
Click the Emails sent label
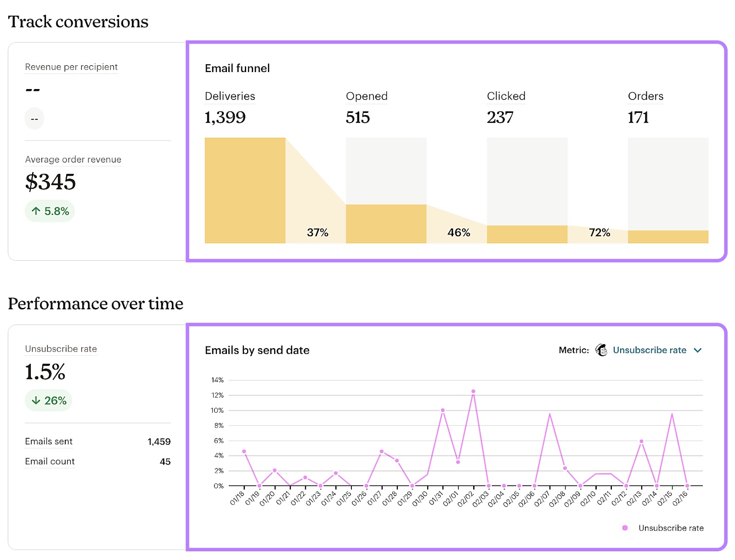(48, 442)
